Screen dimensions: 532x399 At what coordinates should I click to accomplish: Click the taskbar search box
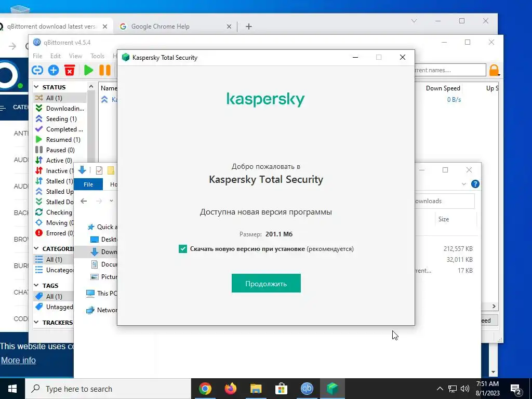(x=108, y=389)
